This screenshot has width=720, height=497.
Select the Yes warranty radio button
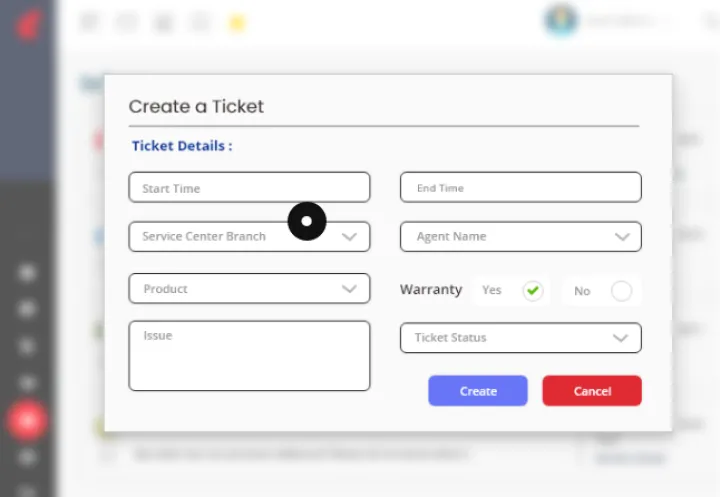point(533,290)
